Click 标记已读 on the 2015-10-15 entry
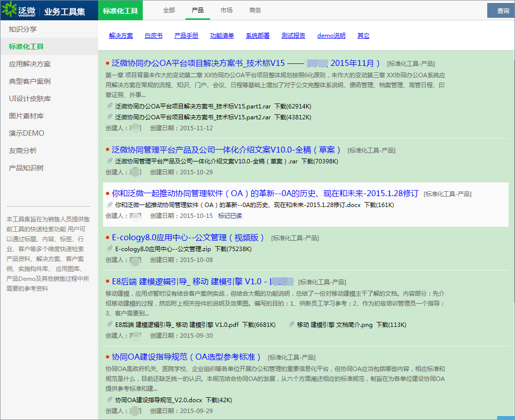This screenshot has height=420, width=515. [x=230, y=215]
